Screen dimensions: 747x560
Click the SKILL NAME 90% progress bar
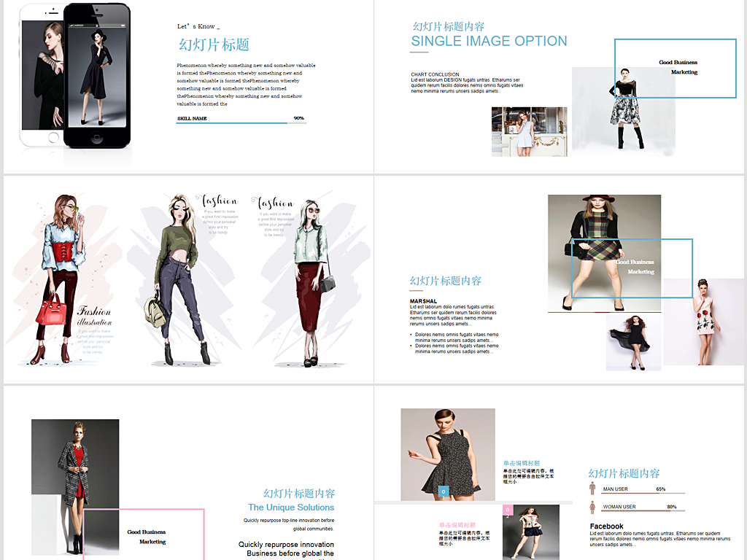click(x=241, y=122)
